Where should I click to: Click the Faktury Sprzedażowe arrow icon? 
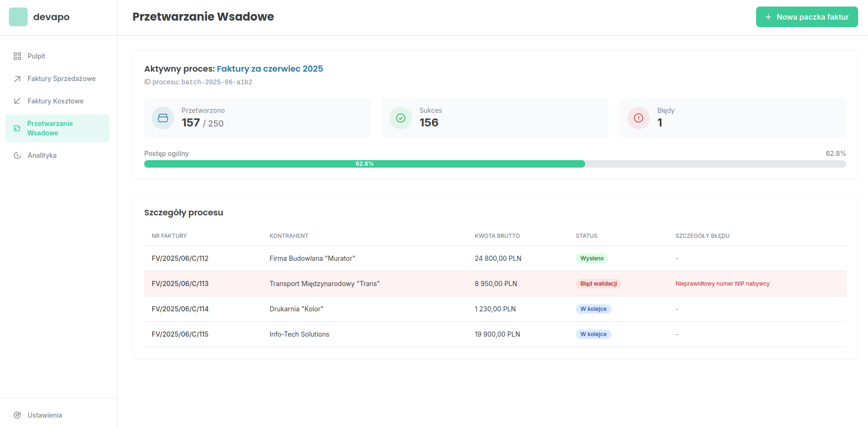coord(17,79)
